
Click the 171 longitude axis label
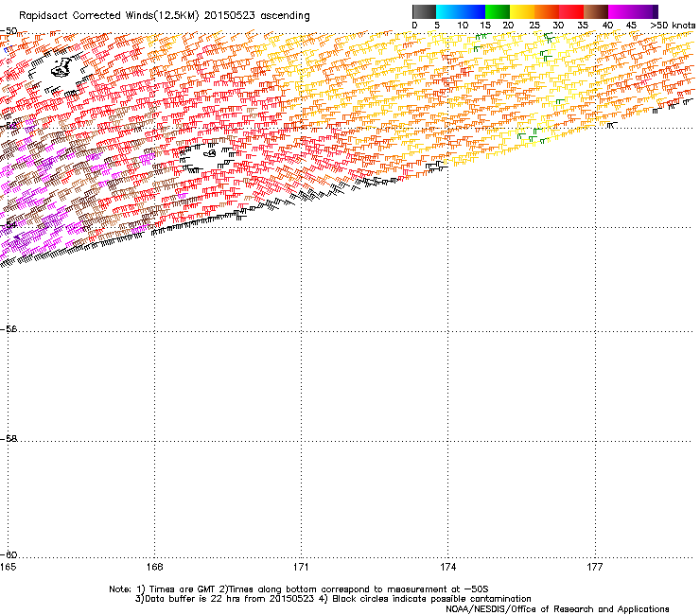(302, 567)
